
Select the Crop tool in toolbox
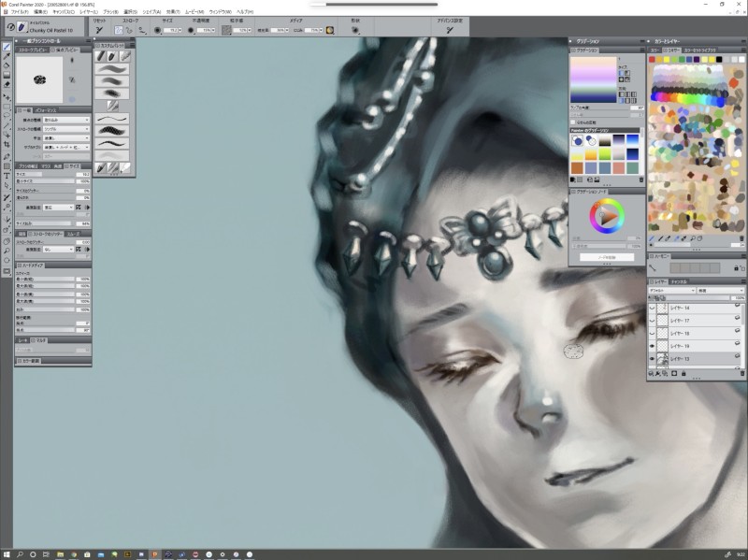[7, 145]
